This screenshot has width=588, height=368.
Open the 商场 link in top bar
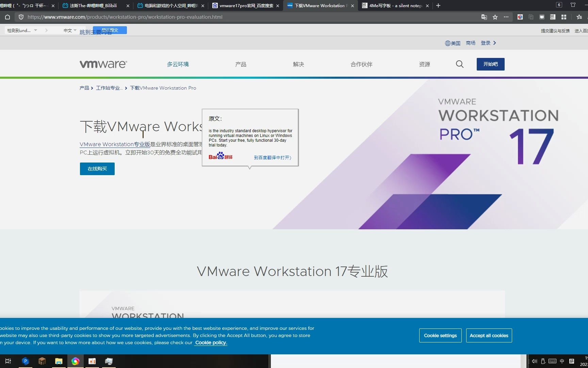(x=471, y=43)
